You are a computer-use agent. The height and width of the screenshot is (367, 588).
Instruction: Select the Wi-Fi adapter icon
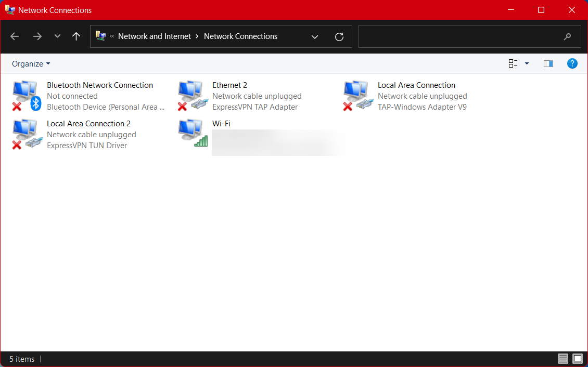(192, 134)
